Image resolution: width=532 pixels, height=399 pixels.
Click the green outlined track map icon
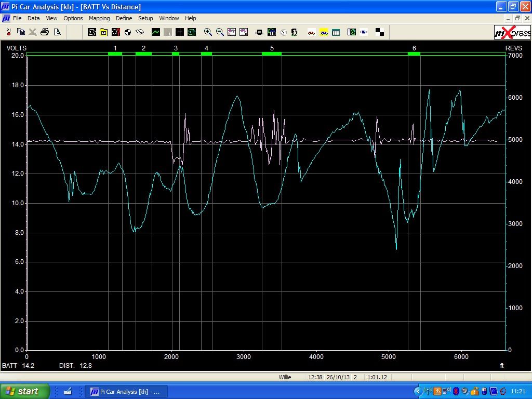(192, 32)
